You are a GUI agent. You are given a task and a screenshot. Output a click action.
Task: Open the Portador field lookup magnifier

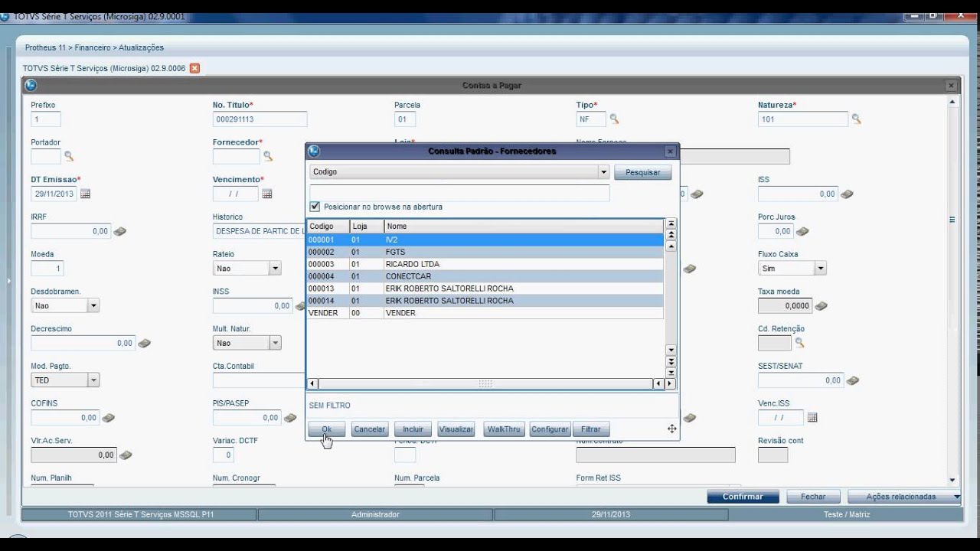coord(69,156)
